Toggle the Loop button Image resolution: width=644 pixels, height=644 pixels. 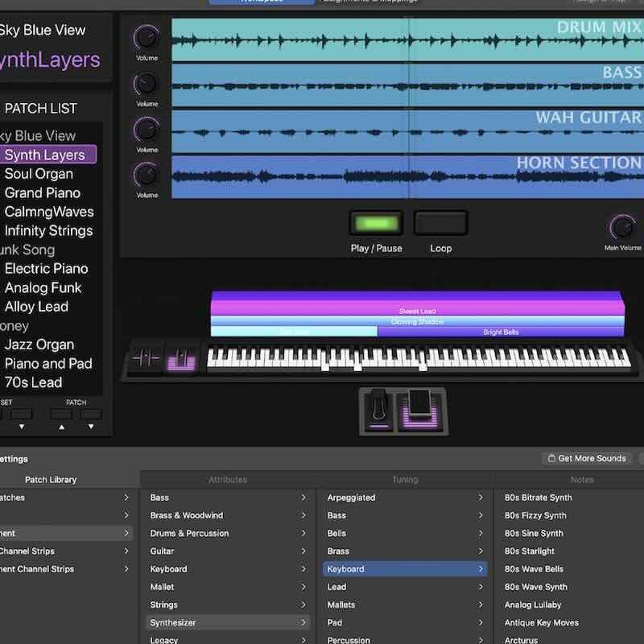click(x=440, y=223)
